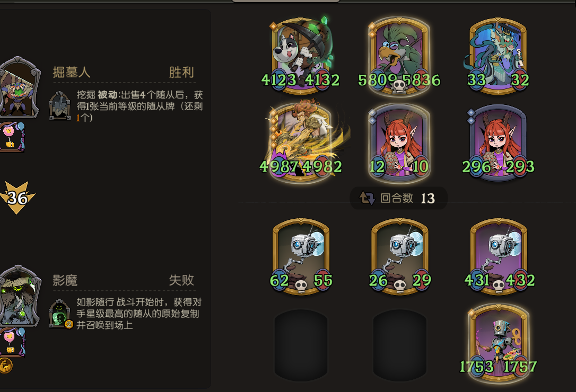The width and height of the screenshot is (576, 392).
Task: Select the wind-up robot card 1753/1757
Action: tap(499, 342)
